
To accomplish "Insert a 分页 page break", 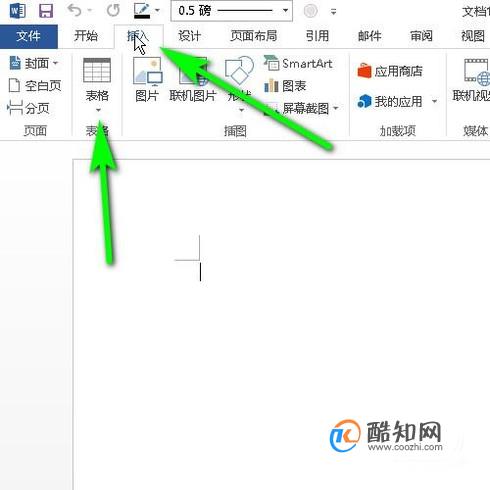I will click(x=29, y=108).
